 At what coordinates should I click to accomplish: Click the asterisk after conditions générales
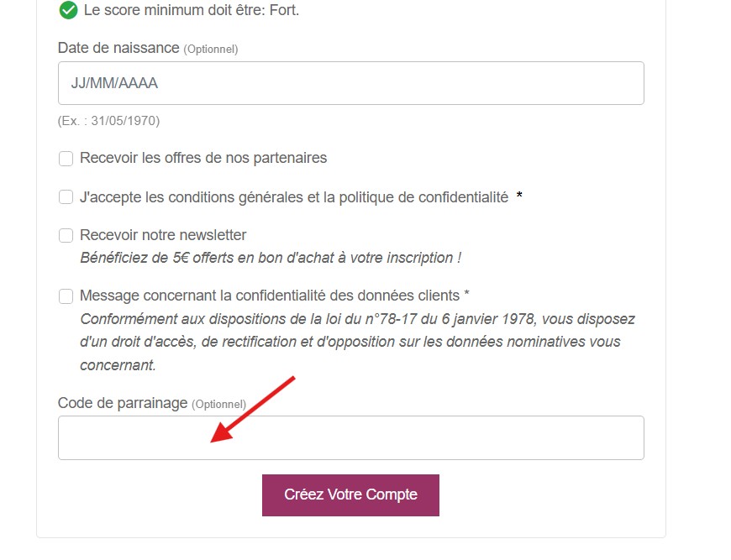pyautogui.click(x=519, y=196)
